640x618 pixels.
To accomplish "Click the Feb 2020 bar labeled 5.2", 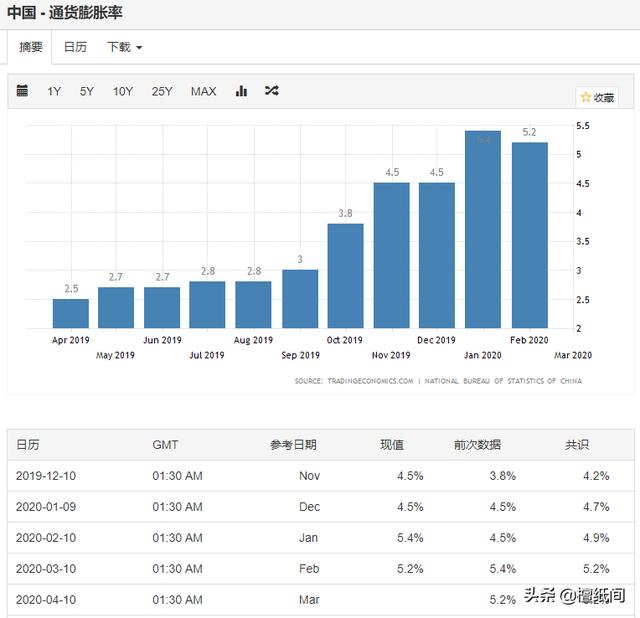I will coord(530,235).
